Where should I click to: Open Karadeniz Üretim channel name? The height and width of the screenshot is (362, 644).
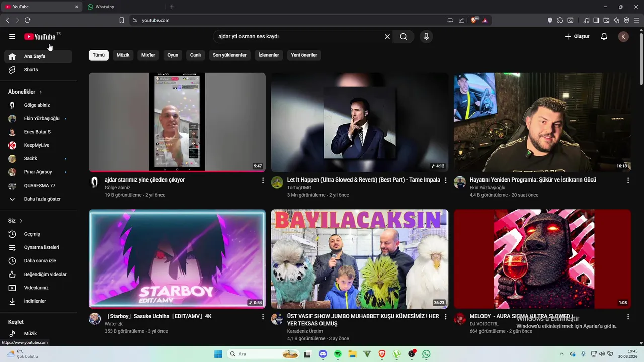[x=305, y=331]
